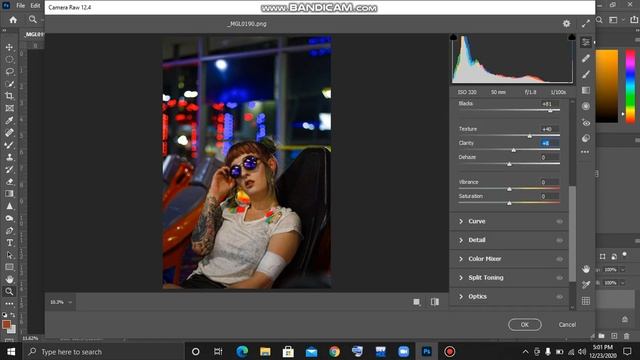Image resolution: width=640 pixels, height=360 pixels.
Task: Pick a hue on the color spectrum strip
Action: [631, 86]
